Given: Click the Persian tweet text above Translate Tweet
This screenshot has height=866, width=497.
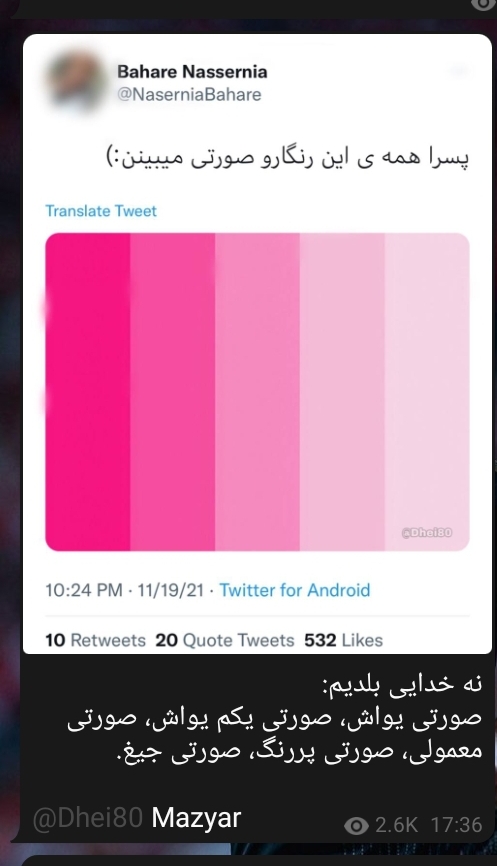Looking at the screenshot, I should 288,158.
